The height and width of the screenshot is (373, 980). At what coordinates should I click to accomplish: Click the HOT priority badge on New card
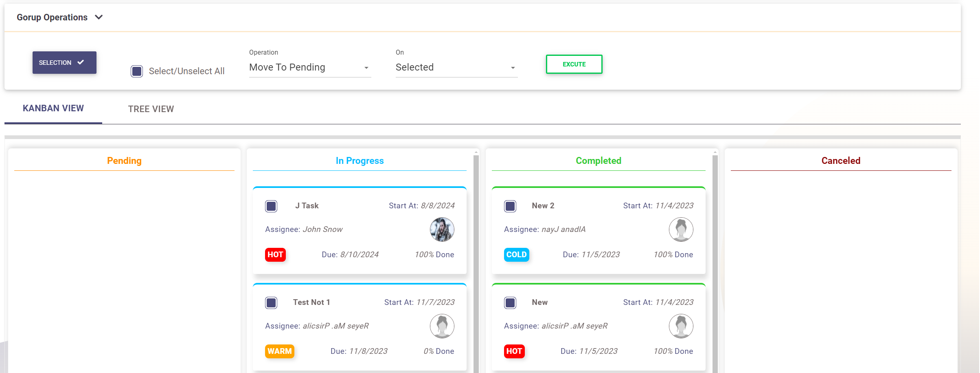pyautogui.click(x=514, y=351)
